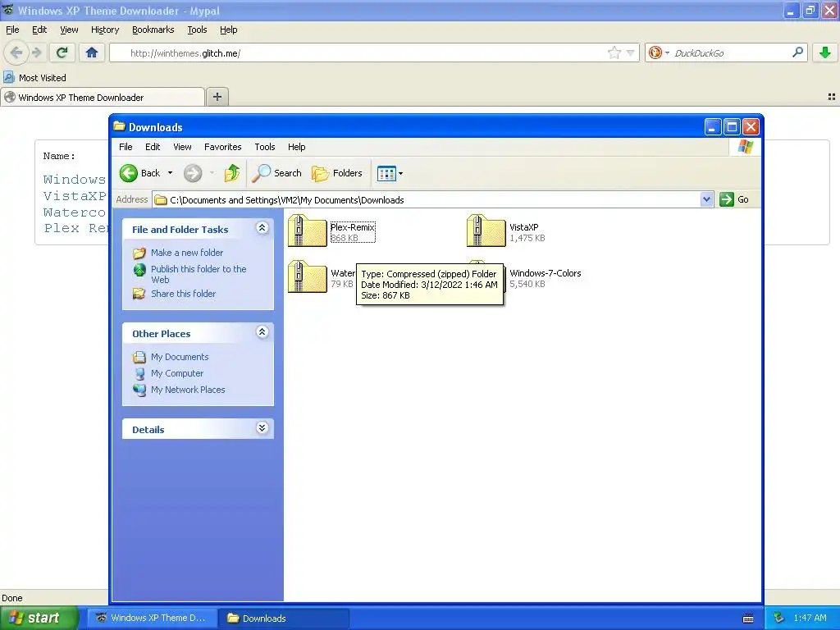The image size is (840, 630).
Task: Open browser Bookmarks menu
Action: coord(153,30)
